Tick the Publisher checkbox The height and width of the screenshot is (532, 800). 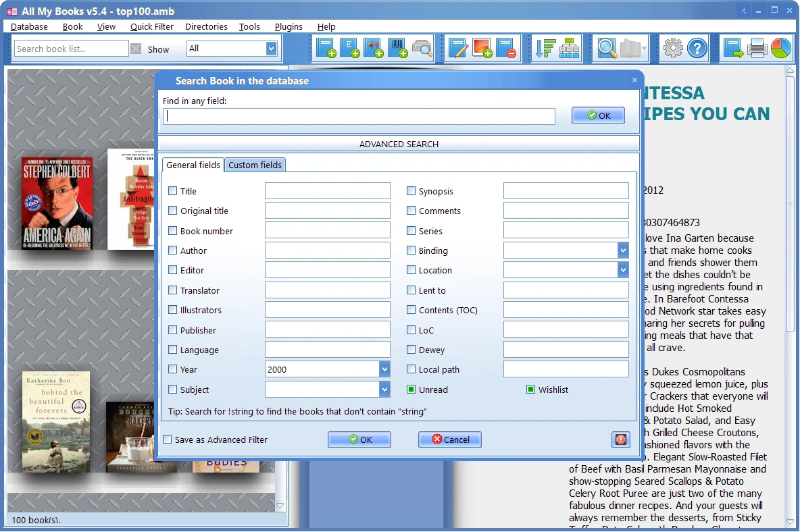172,329
